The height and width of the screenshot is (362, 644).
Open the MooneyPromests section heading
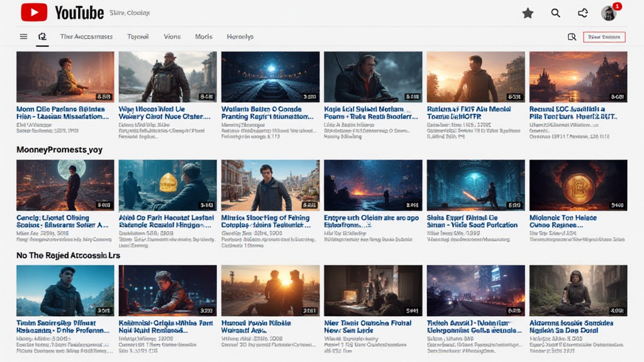click(x=59, y=150)
